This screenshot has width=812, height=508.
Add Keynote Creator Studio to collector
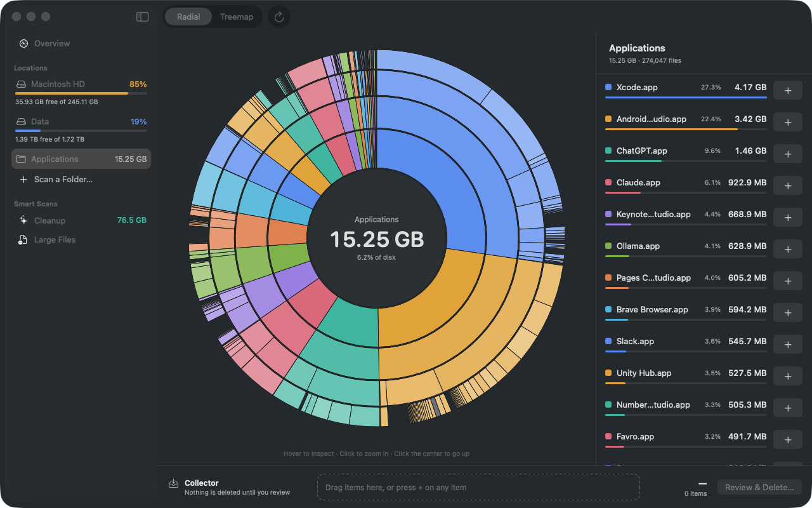point(788,218)
